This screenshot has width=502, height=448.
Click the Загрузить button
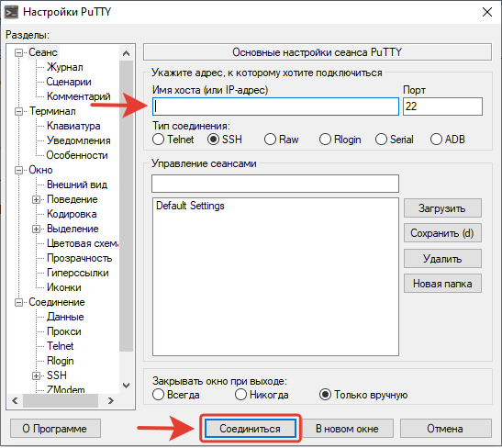(x=442, y=208)
